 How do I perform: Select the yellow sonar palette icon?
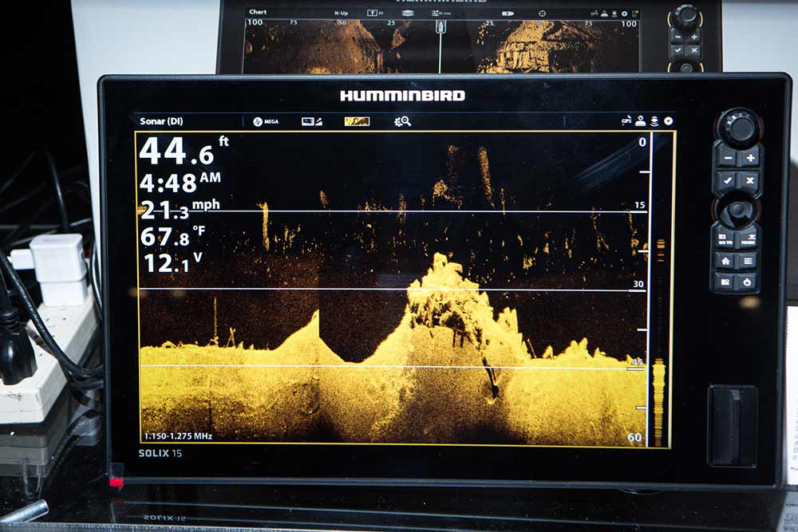pos(357,121)
